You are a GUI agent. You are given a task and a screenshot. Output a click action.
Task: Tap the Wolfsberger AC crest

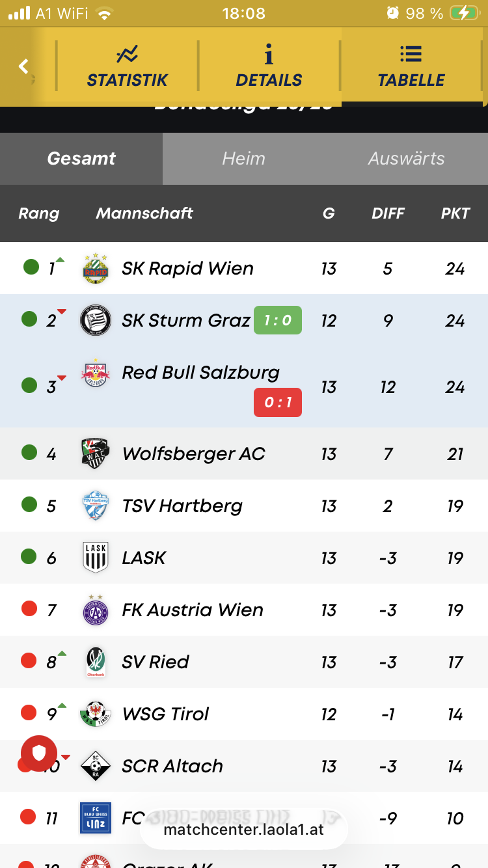(x=96, y=454)
